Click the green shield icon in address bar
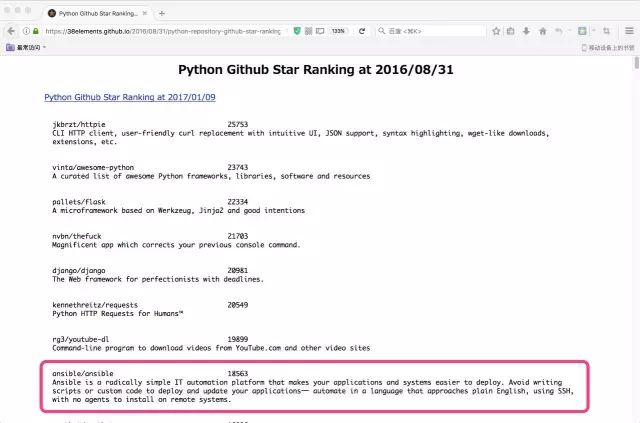The image size is (640, 423). [297, 31]
